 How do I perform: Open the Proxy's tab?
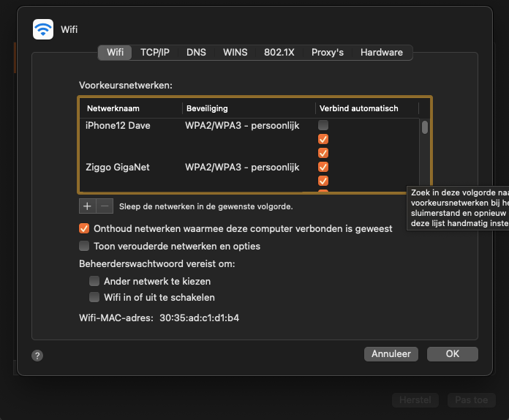328,53
